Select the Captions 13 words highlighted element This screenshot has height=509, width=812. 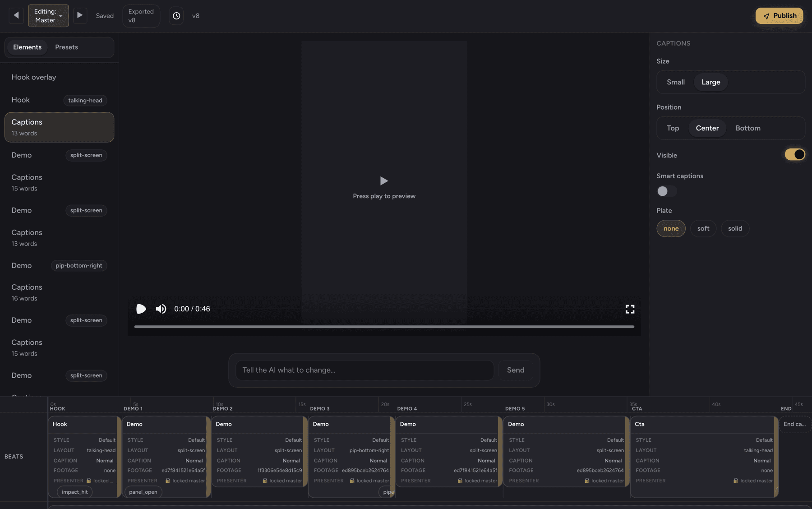[59, 127]
